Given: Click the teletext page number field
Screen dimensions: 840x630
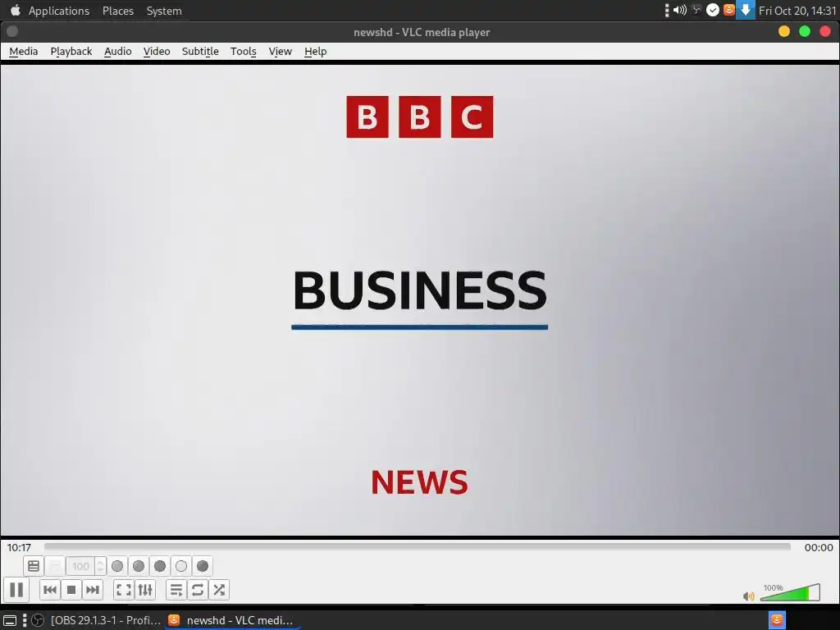Looking at the screenshot, I should [80, 566].
